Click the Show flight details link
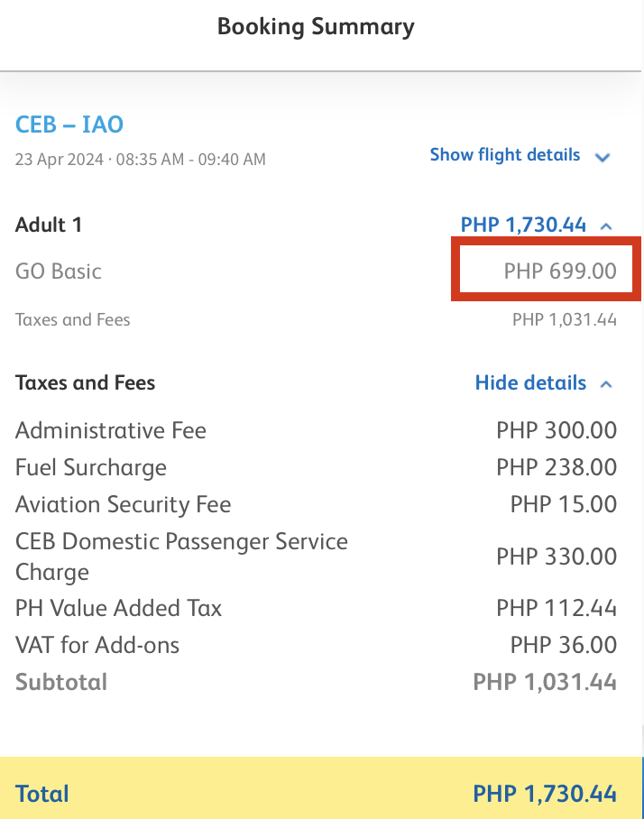 click(504, 155)
